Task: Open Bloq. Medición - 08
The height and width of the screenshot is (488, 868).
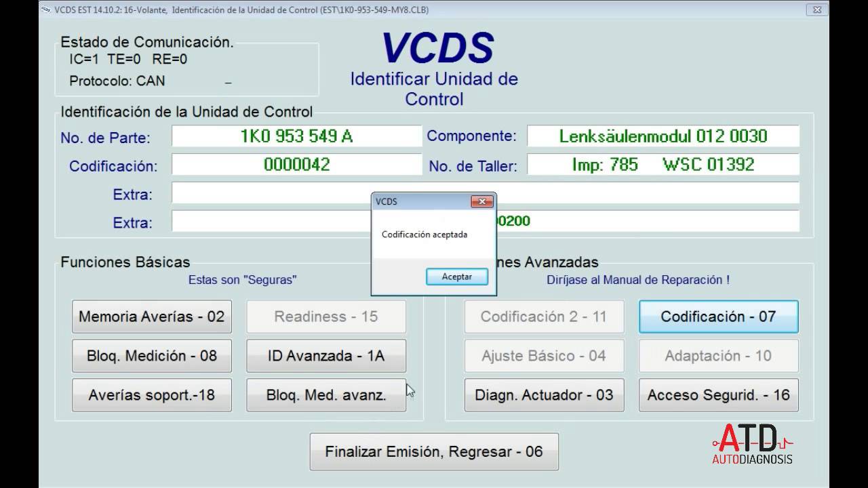Action: tap(152, 356)
